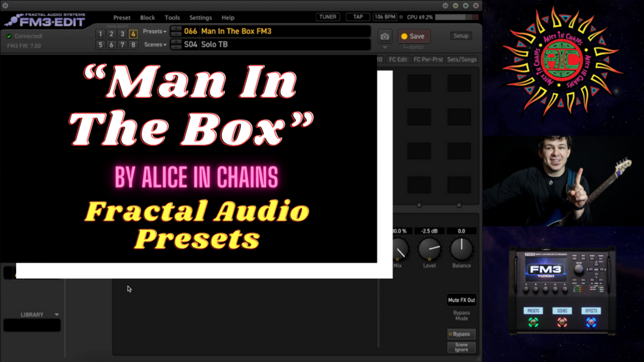
Task: Click the 106 BPM tempo field
Action: 385,17
